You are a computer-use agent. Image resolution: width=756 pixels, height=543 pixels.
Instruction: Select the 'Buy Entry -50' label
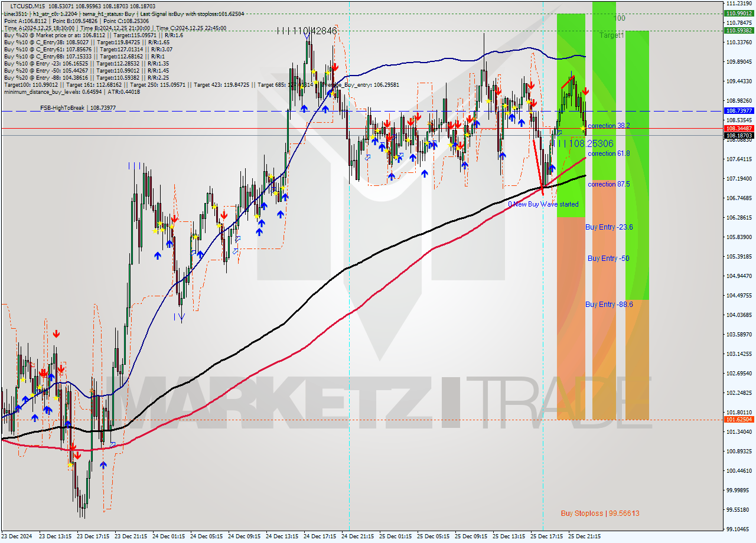pos(608,259)
